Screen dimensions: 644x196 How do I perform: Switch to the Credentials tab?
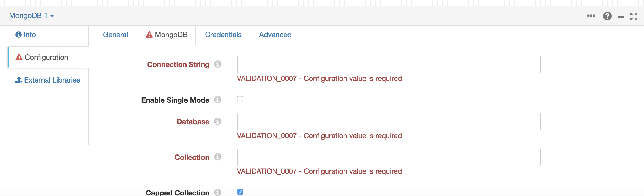[x=223, y=35]
